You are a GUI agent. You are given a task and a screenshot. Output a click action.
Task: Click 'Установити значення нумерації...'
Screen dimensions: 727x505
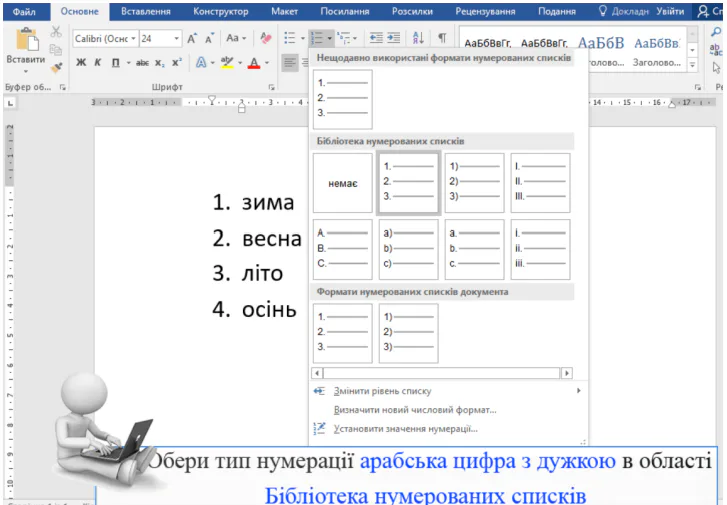[405, 428]
